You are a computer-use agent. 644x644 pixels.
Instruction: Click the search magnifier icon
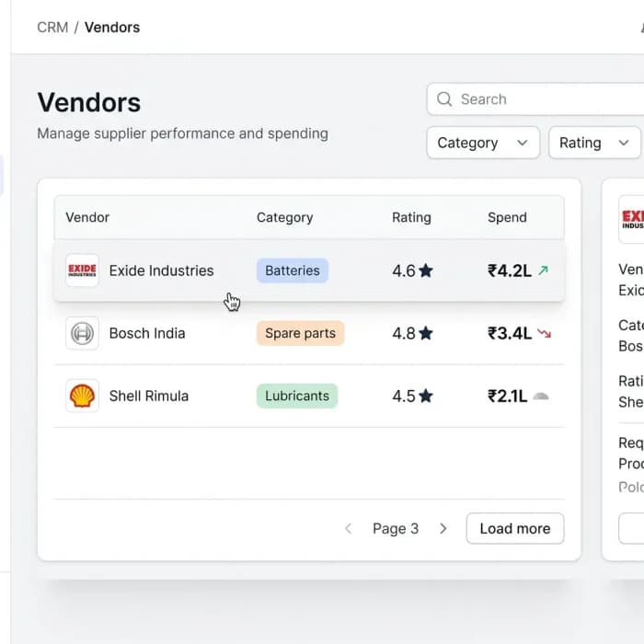tap(444, 99)
